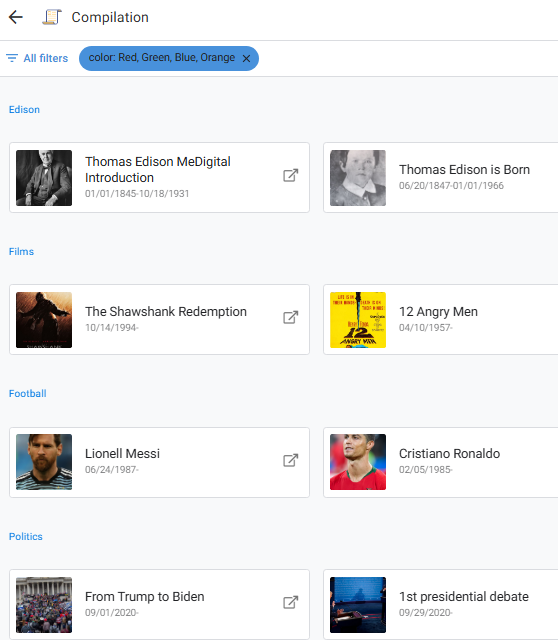Click the 12 Angry Men poster thumbnail
This screenshot has width=558, height=640.
click(358, 320)
